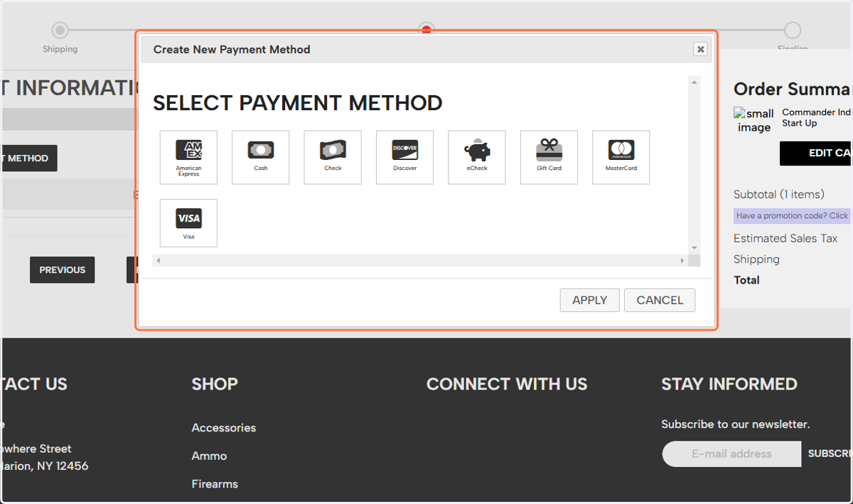853x504 pixels.
Task: Click the Total label in Order Summary
Action: [746, 280]
